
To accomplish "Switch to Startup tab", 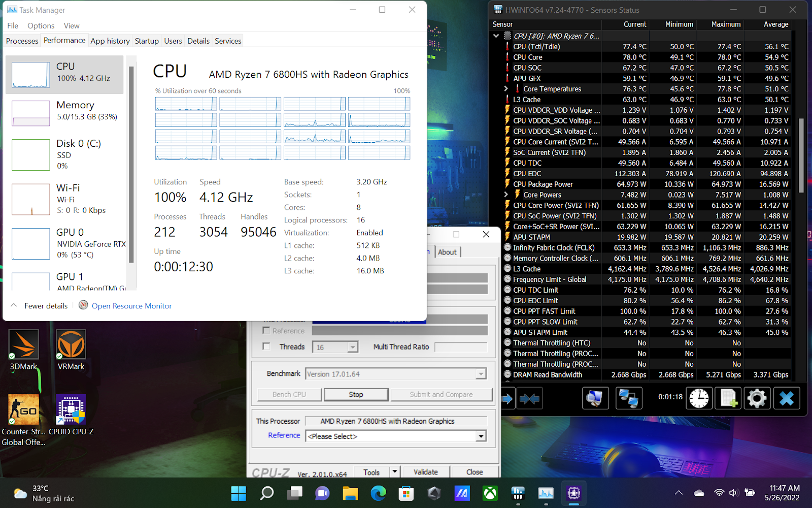I will (x=147, y=41).
